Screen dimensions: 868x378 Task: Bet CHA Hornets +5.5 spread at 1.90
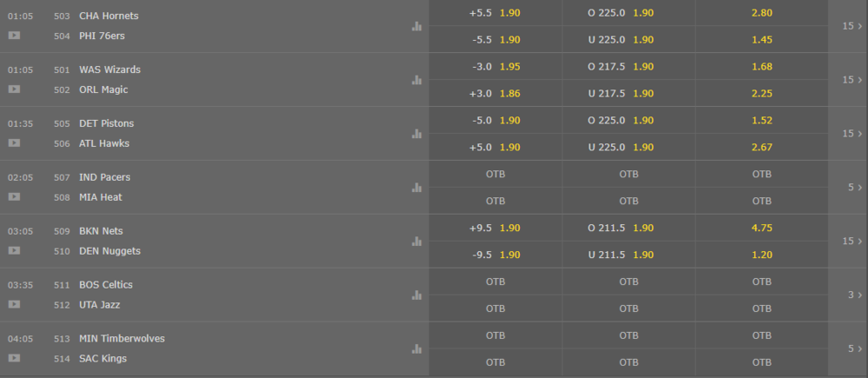495,13
